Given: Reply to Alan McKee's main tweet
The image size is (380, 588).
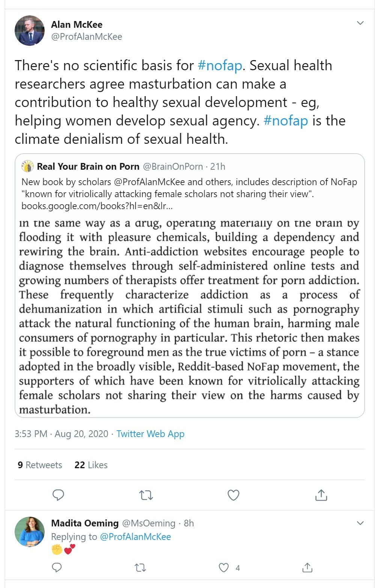Looking at the screenshot, I should pyautogui.click(x=58, y=495).
